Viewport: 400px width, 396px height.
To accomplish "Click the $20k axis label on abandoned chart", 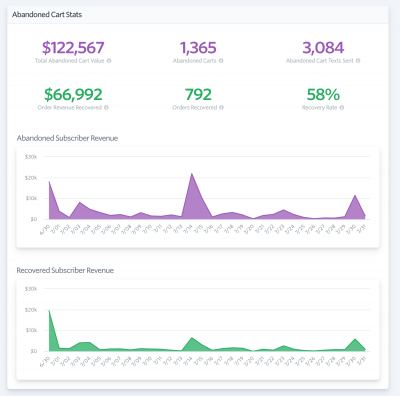I will click(x=31, y=178).
